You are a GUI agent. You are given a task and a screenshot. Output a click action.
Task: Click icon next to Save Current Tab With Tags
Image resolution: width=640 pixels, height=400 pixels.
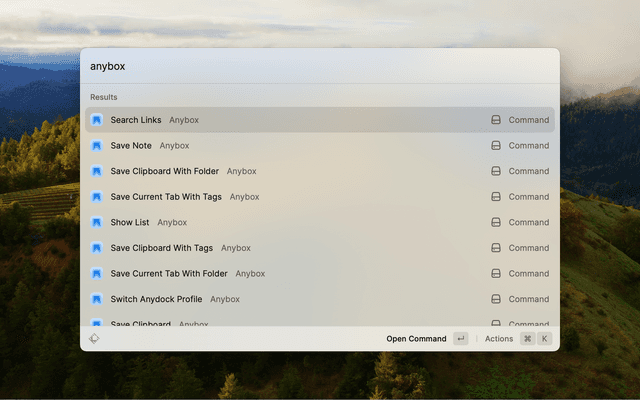click(97, 197)
